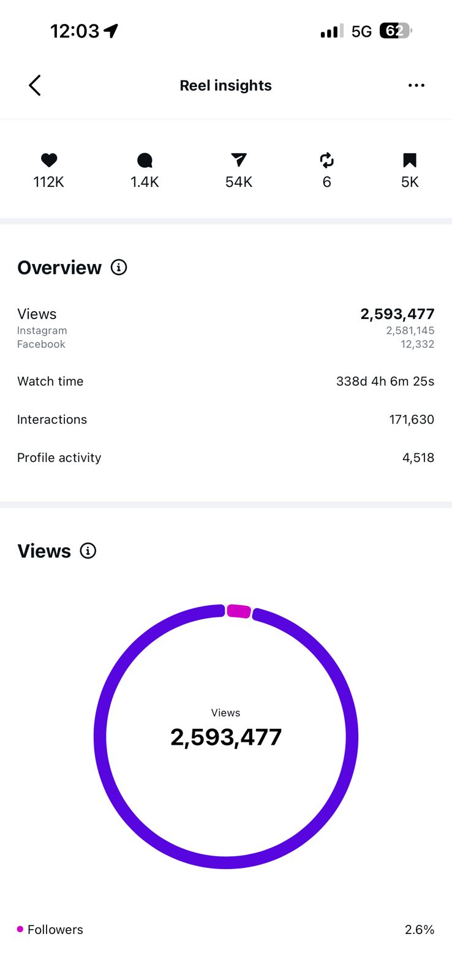Image resolution: width=452 pixels, height=980 pixels.
Task: Tap the bookmark saves icon
Action: (410, 160)
